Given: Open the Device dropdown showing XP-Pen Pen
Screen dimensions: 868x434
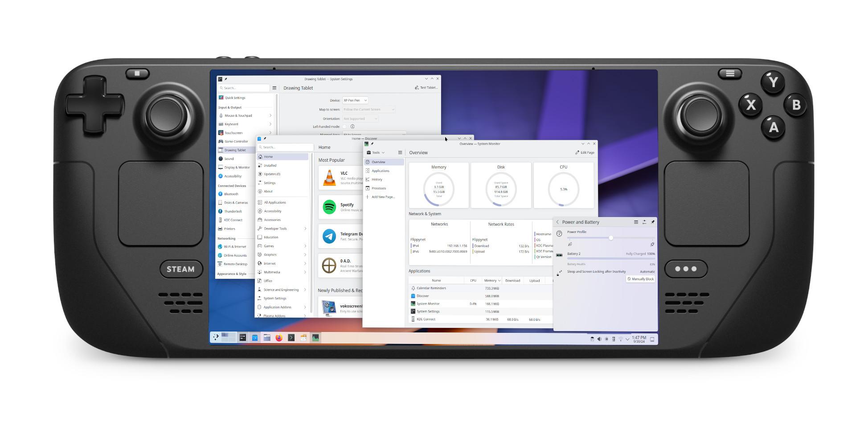Looking at the screenshot, I should (355, 100).
